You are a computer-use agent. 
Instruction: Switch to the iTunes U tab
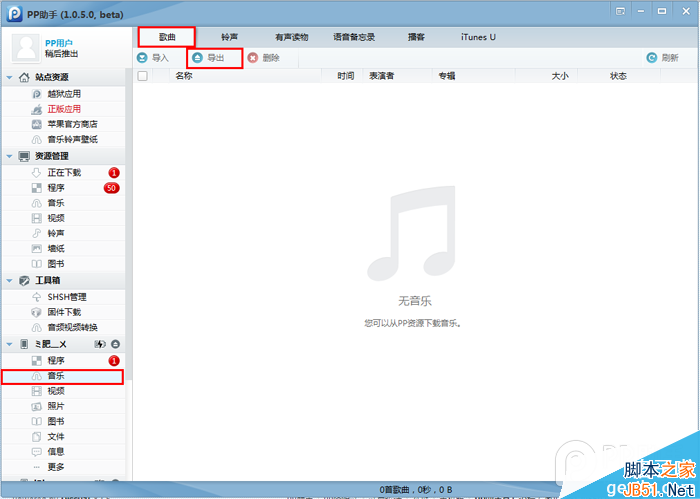[478, 37]
